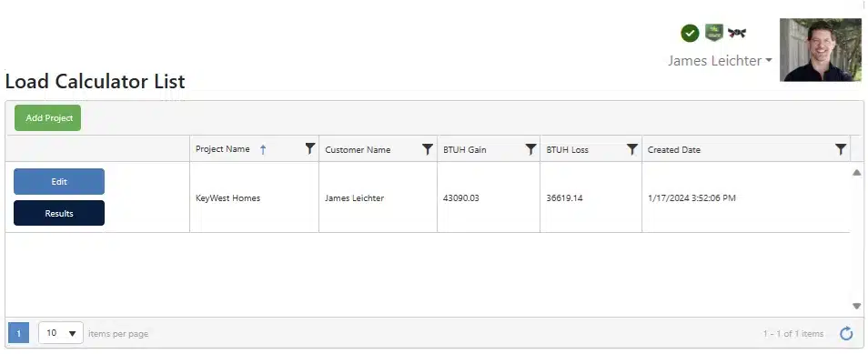Click the user profile photo
The image size is (868, 354).
[821, 50]
